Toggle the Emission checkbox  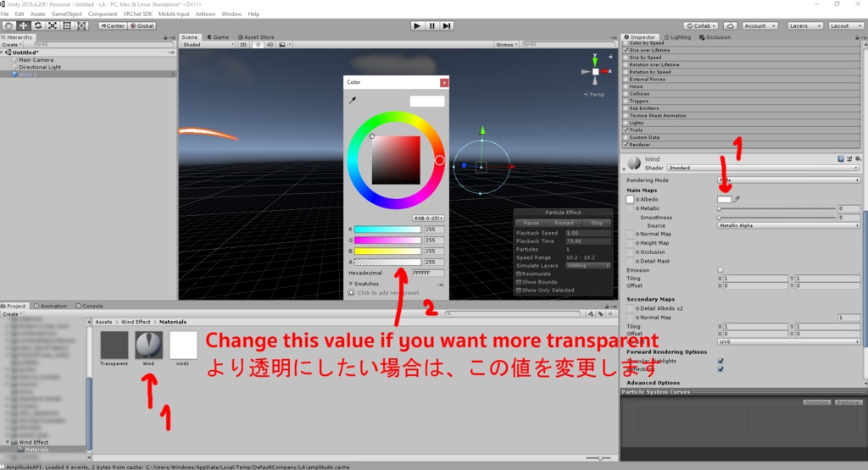coord(721,270)
